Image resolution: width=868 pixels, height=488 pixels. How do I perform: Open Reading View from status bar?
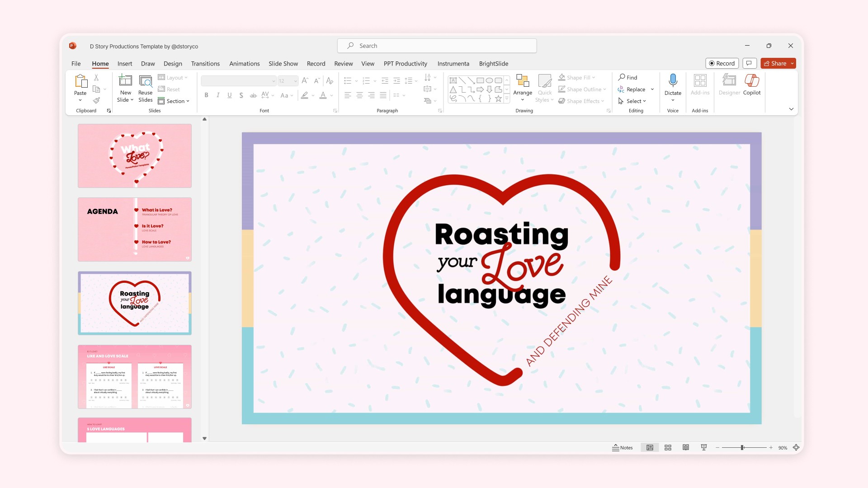click(x=686, y=447)
